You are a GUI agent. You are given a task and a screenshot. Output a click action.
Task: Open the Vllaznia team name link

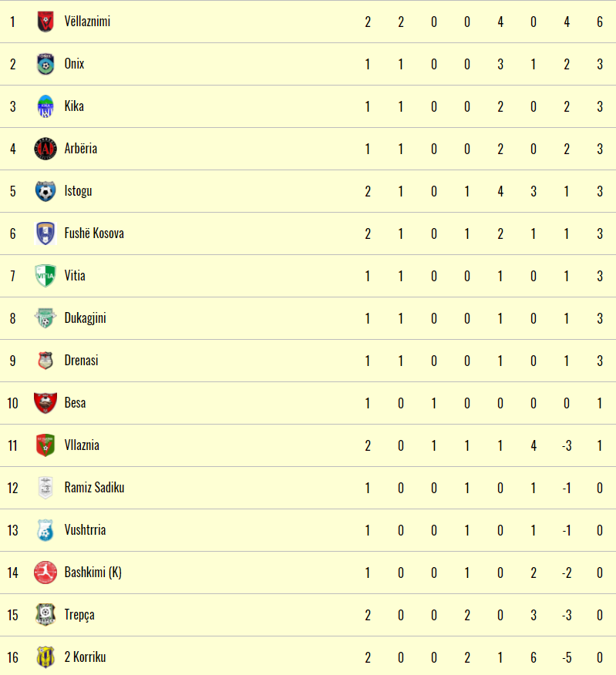(82, 445)
